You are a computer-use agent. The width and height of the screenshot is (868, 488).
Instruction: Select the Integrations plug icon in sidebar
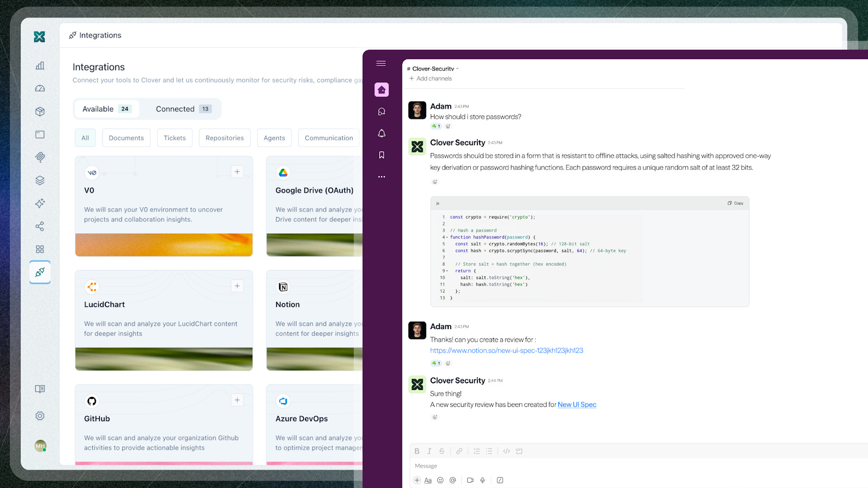[40, 272]
